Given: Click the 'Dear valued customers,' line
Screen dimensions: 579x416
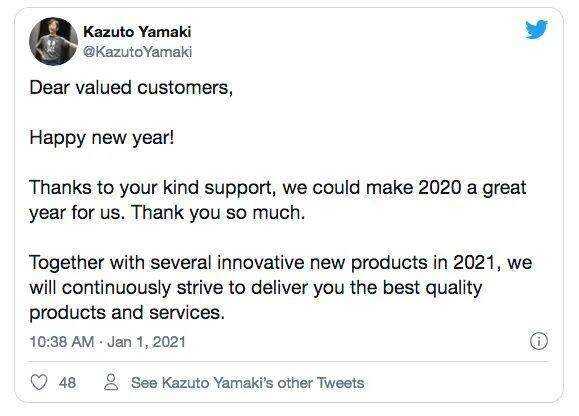Looking at the screenshot, I should point(131,88).
